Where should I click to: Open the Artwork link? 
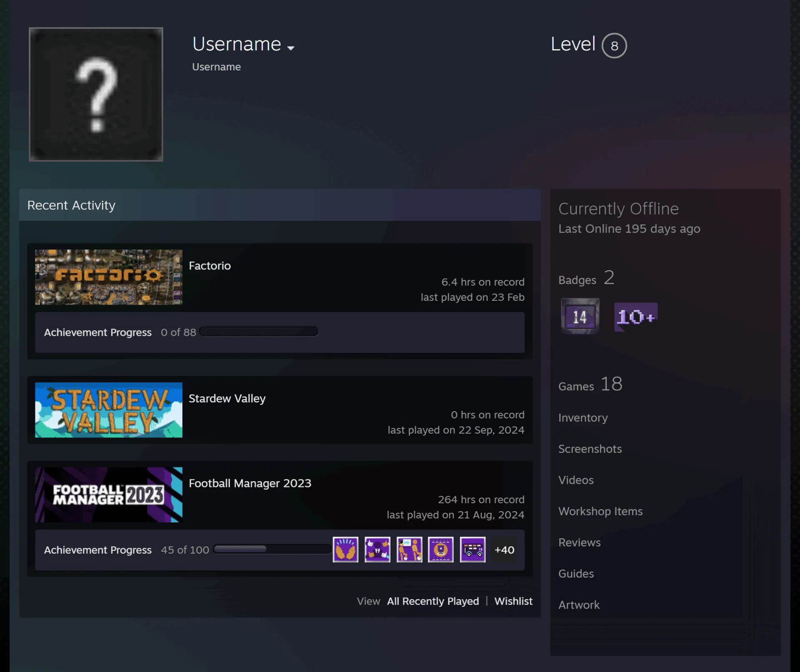[579, 605]
